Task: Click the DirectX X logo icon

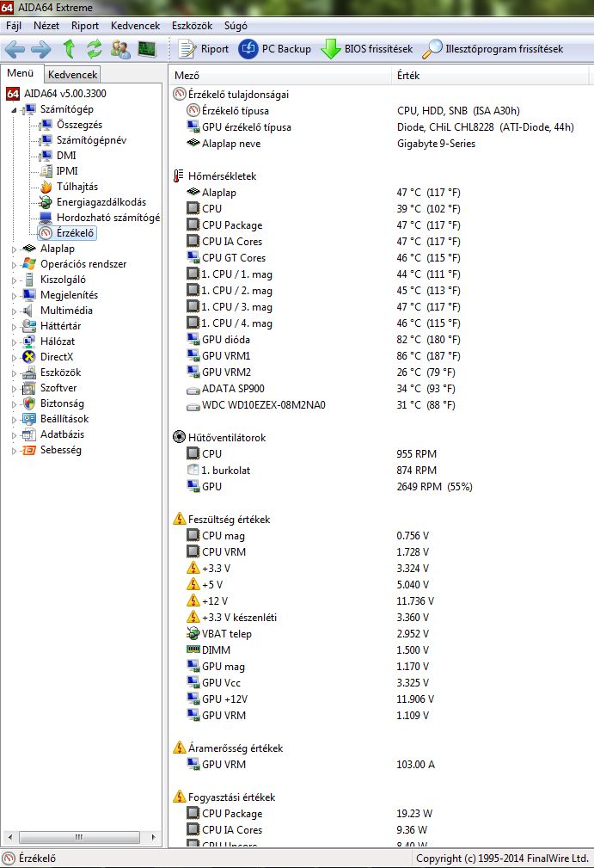Action: (x=29, y=357)
